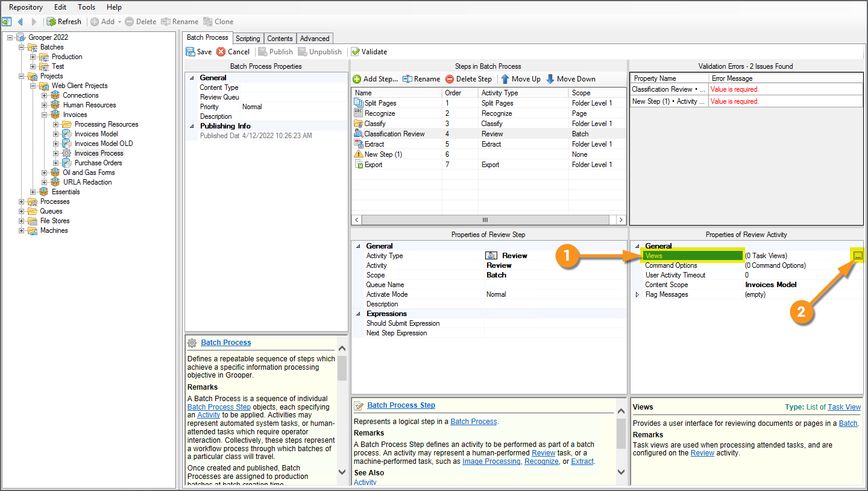Click the green Add Step icon
Screen dimensions: 868x491
click(x=357, y=79)
